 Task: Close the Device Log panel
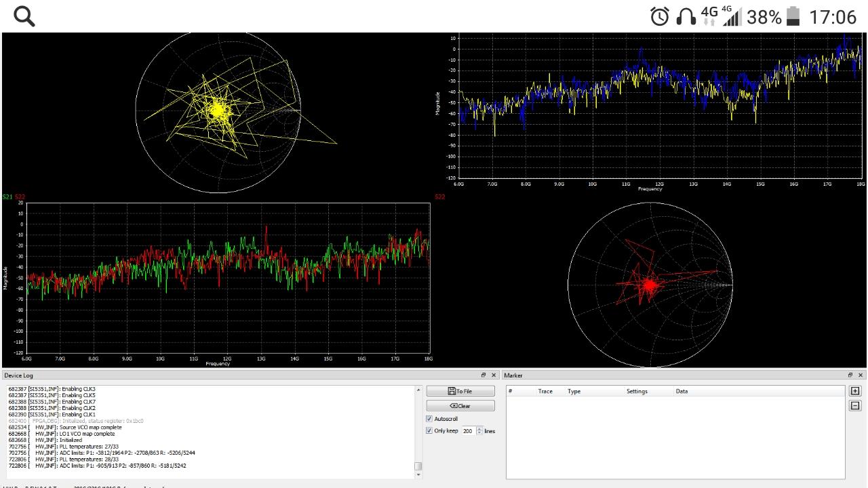tap(494, 375)
